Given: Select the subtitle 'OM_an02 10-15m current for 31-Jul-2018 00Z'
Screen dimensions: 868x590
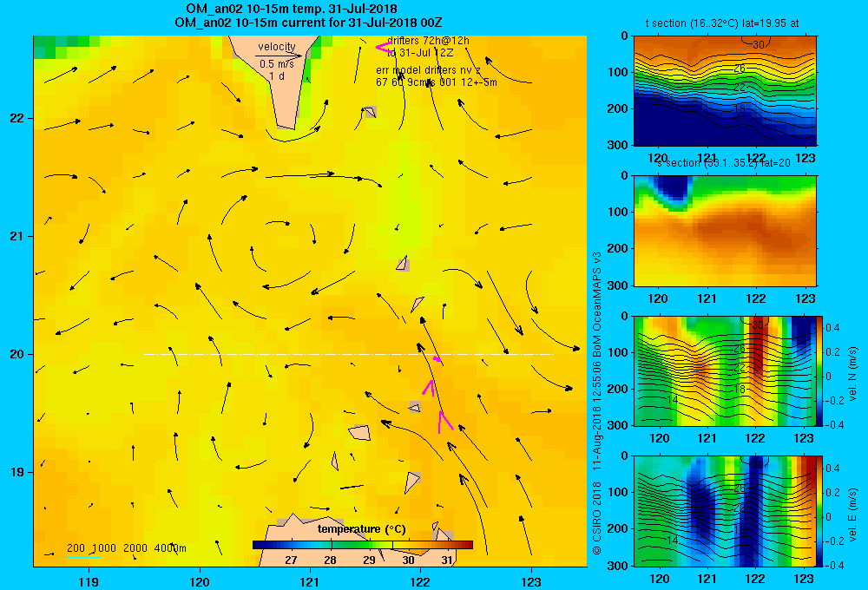Looking at the screenshot, I should 308,23.
